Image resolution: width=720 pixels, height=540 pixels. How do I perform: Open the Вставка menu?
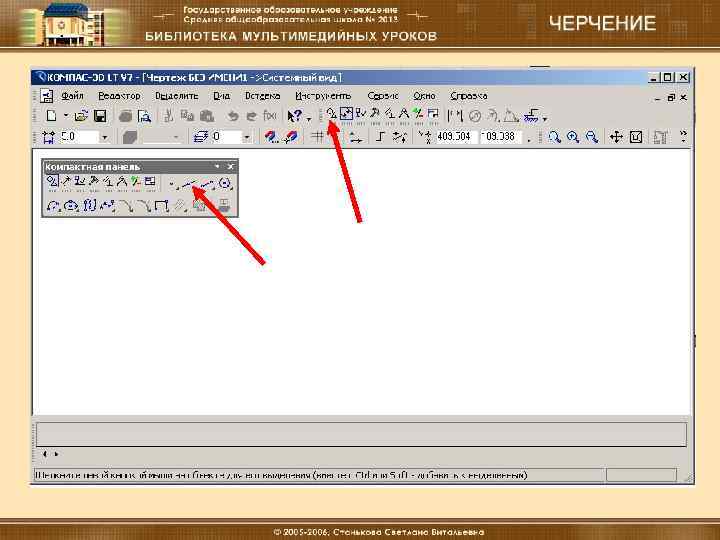tap(263, 96)
